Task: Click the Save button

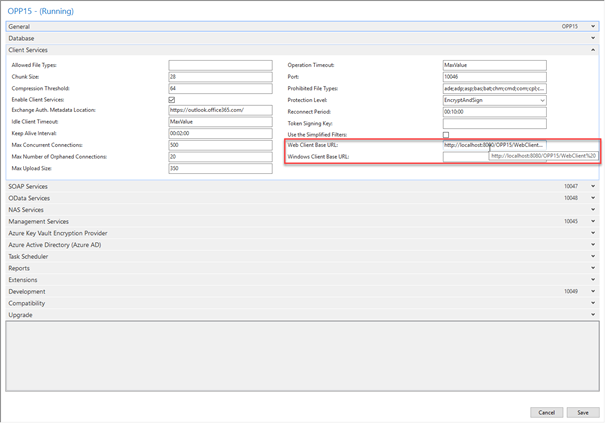Action: 583,413
